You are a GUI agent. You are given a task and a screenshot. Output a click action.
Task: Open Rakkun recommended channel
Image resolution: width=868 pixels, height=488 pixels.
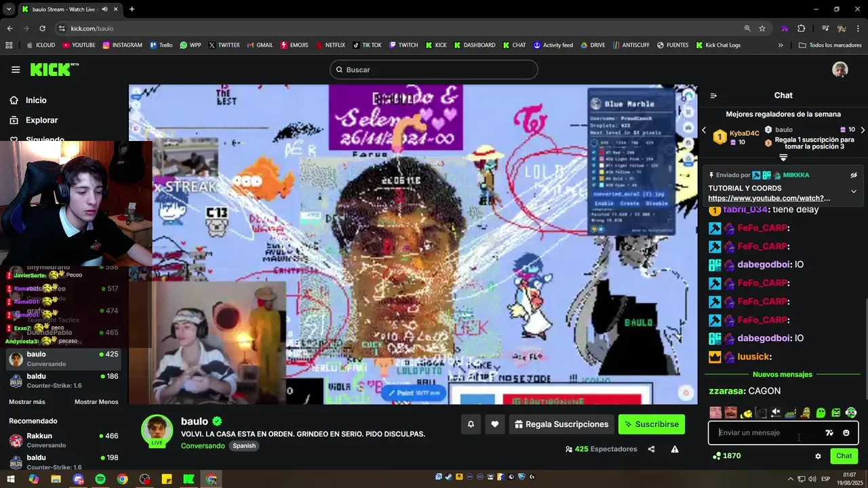click(63, 440)
